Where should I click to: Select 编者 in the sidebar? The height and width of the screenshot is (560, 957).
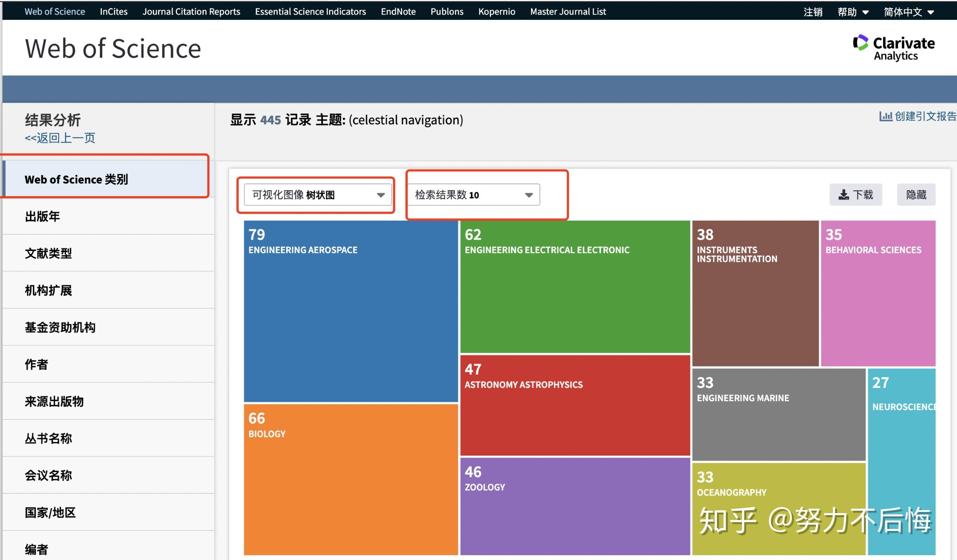108,546
